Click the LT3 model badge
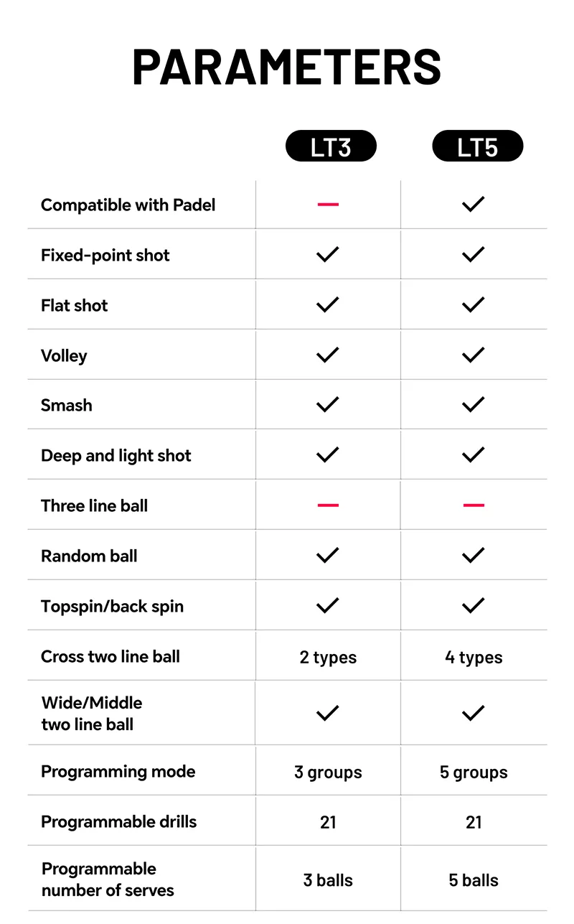Screen dimensions: 574x924 331,146
